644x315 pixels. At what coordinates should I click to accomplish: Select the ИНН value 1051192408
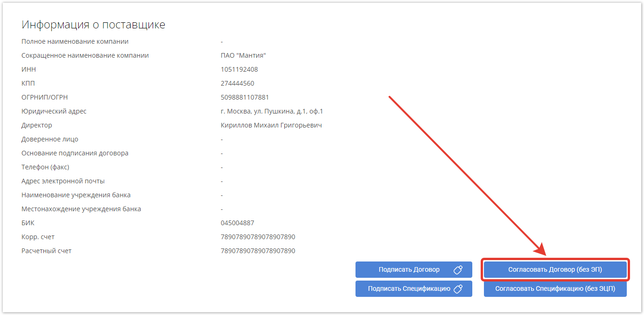click(239, 69)
